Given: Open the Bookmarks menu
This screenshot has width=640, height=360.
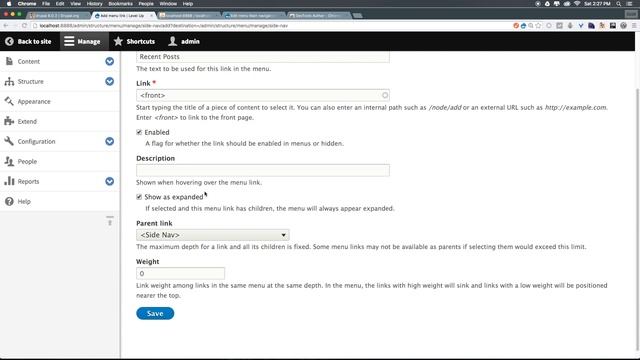Looking at the screenshot, I should (120, 4).
